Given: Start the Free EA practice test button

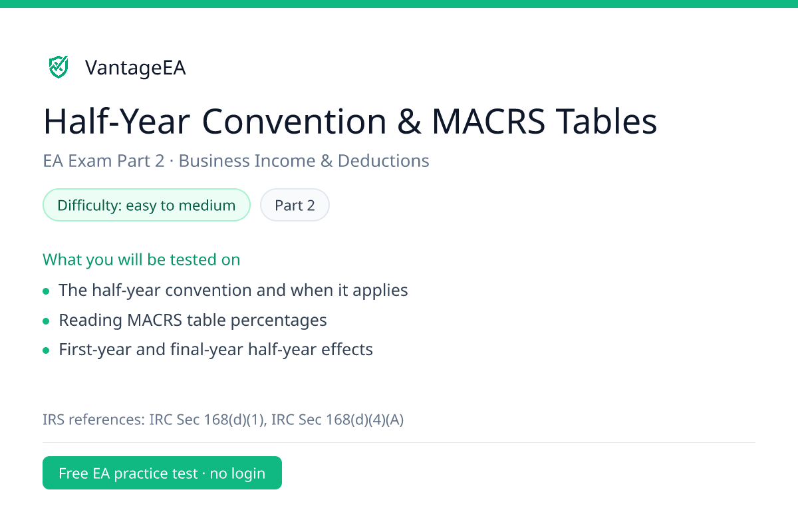Looking at the screenshot, I should click(x=162, y=473).
